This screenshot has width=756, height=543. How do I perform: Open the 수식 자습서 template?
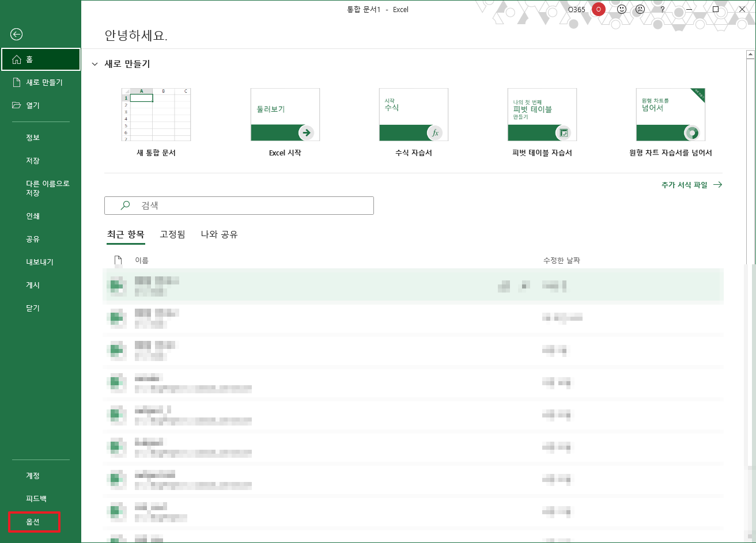[414, 123]
